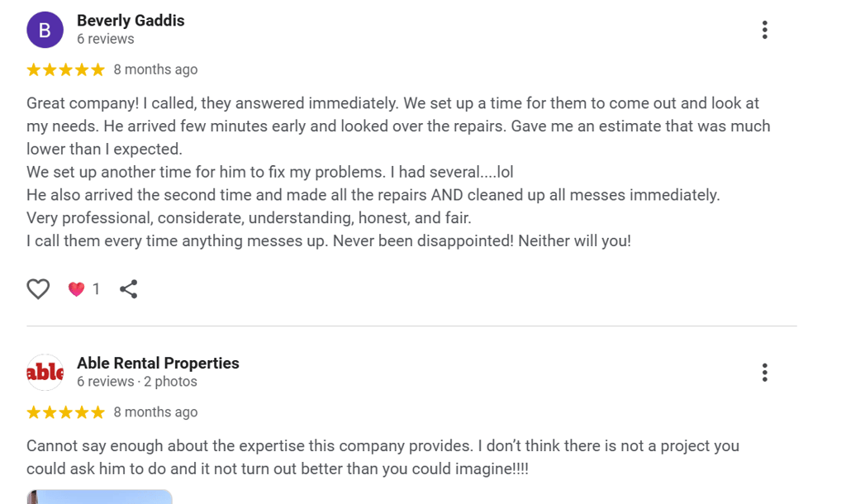Click the Able Rental Properties logo avatar

point(45,373)
